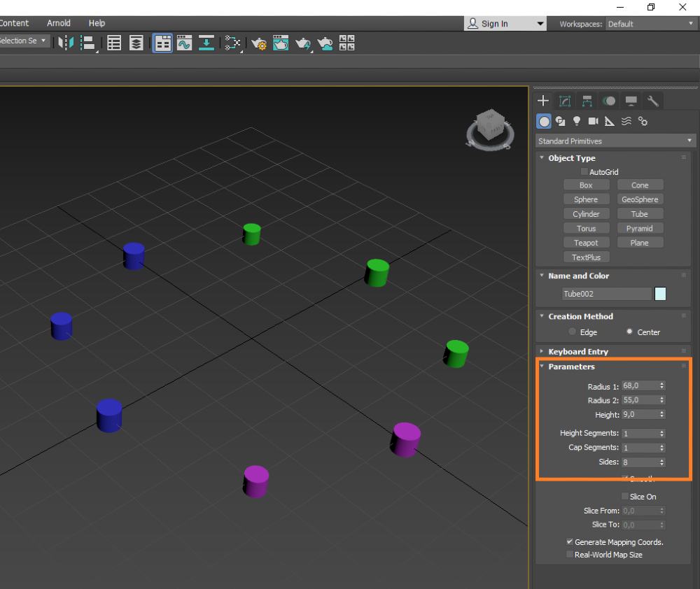
Task: Open the Motion panel
Action: point(609,101)
